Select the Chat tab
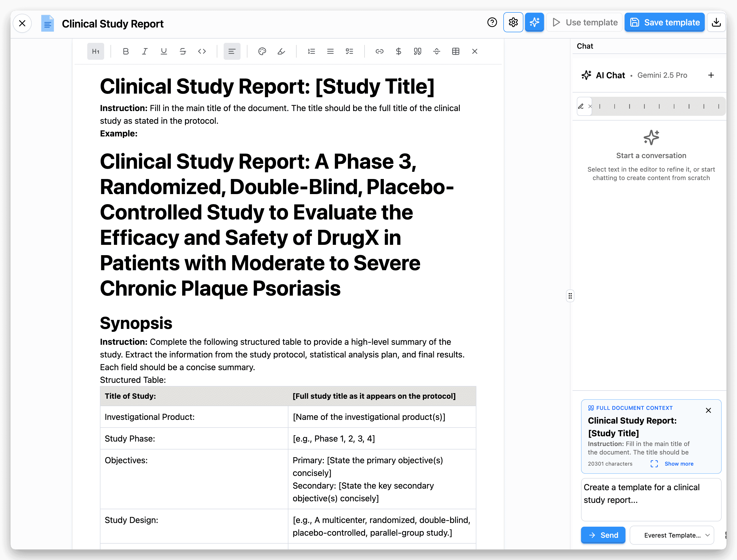Screen dimensions: 737x560 585,46
